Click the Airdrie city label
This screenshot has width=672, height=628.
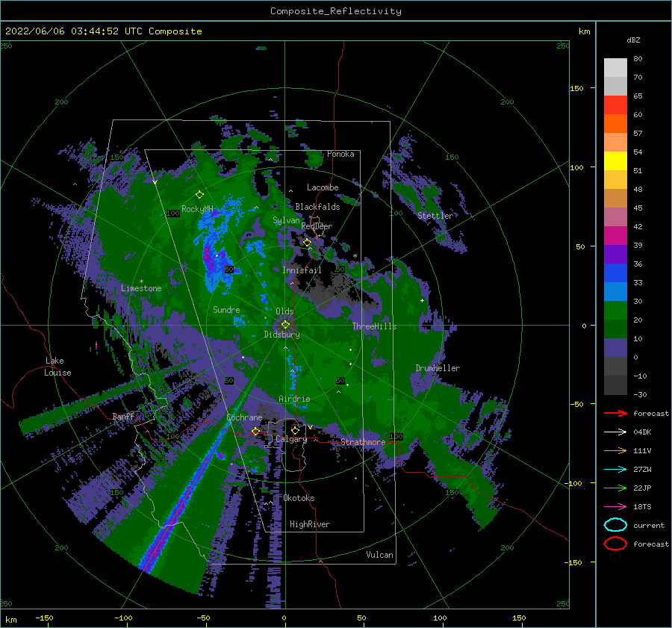coord(294,399)
